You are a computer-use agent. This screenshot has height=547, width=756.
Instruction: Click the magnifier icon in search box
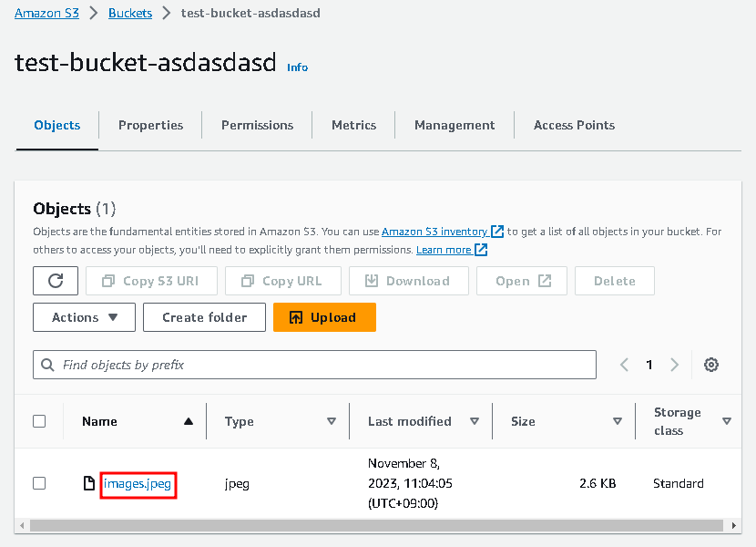point(47,365)
